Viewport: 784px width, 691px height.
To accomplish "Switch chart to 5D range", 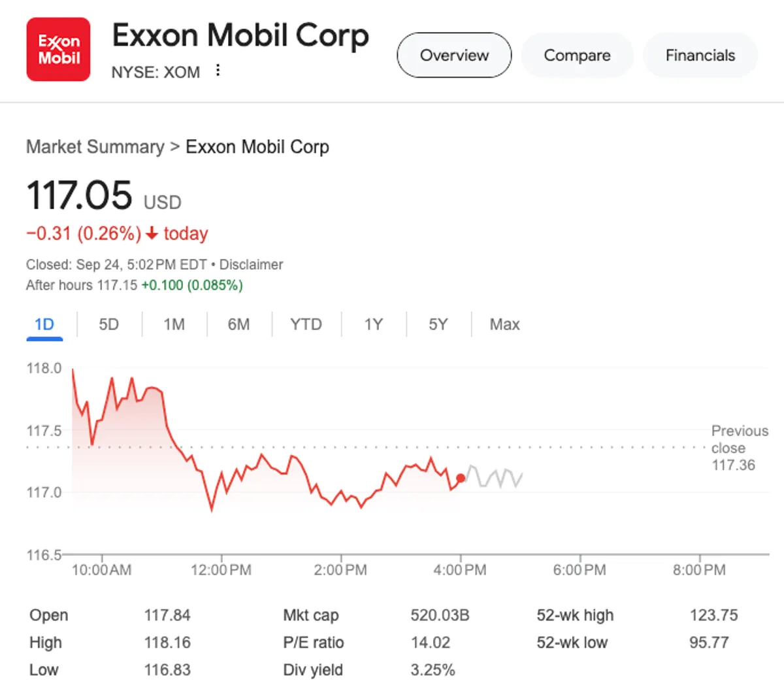I will [x=108, y=324].
